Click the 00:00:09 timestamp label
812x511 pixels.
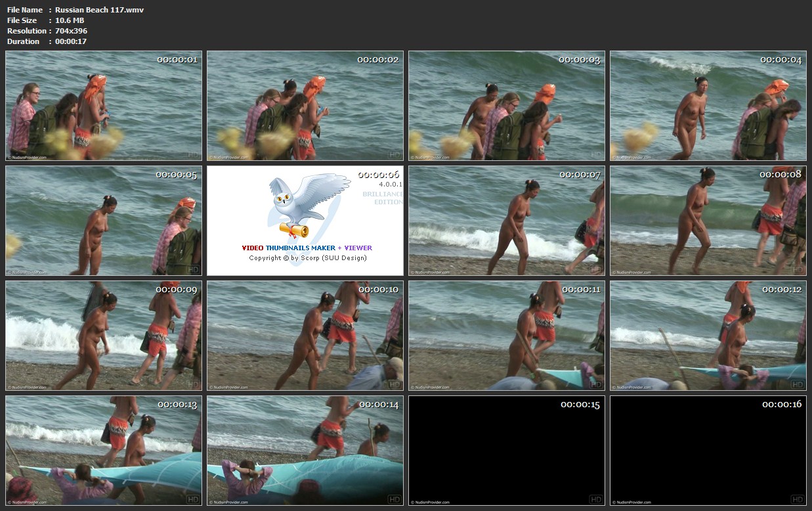176,290
